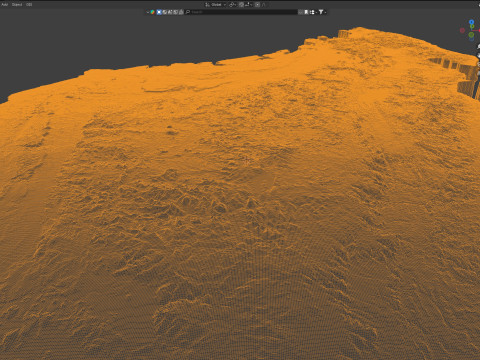Viewport: 480px width, 360px height.
Task: Click the magnifier icon beside Search field
Action: point(188,12)
